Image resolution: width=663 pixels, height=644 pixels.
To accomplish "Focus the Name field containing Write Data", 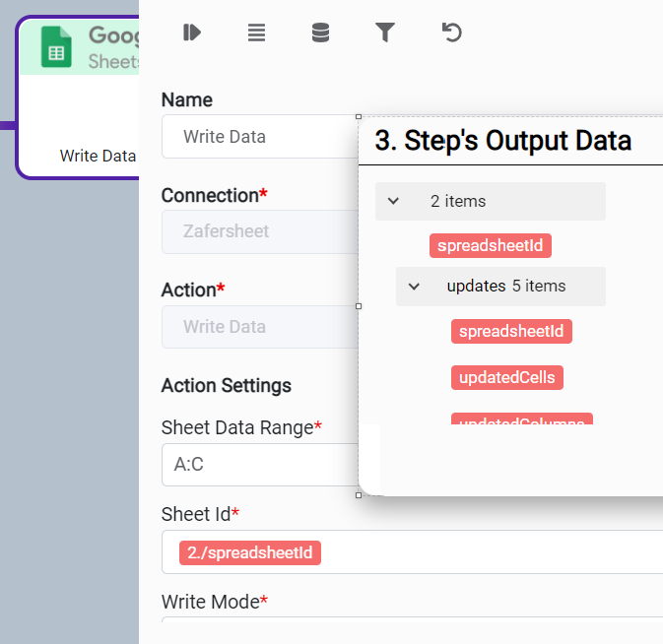I will [x=258, y=137].
